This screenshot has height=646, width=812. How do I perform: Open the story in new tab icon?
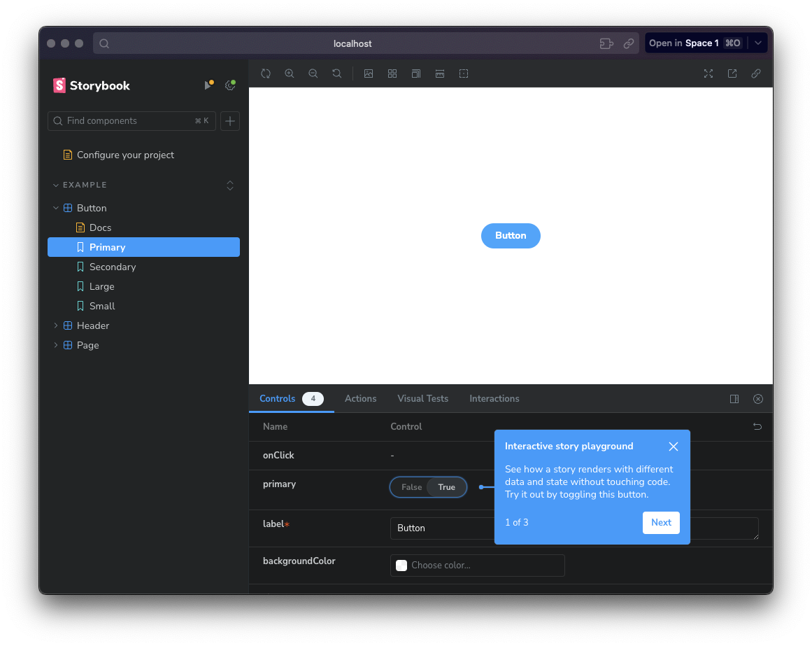pyautogui.click(x=732, y=73)
